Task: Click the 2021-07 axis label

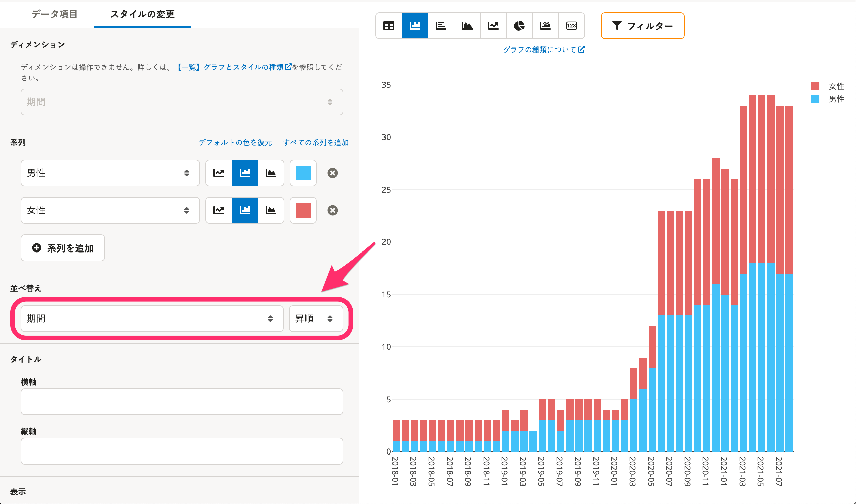Action: 779,472
